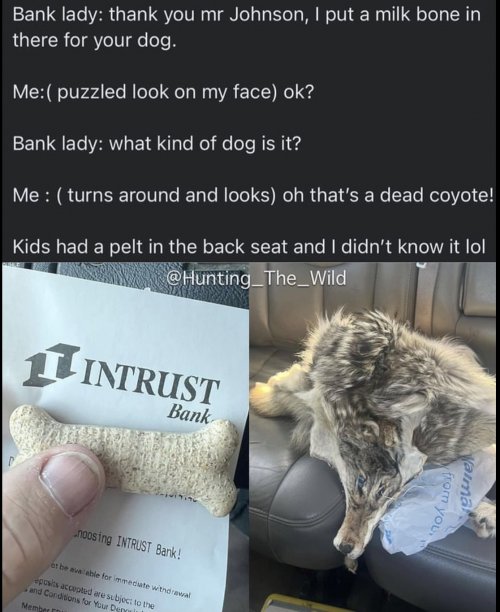The image size is (500, 612).
Task: Open the coyote pelt photo
Action: pos(374,436)
